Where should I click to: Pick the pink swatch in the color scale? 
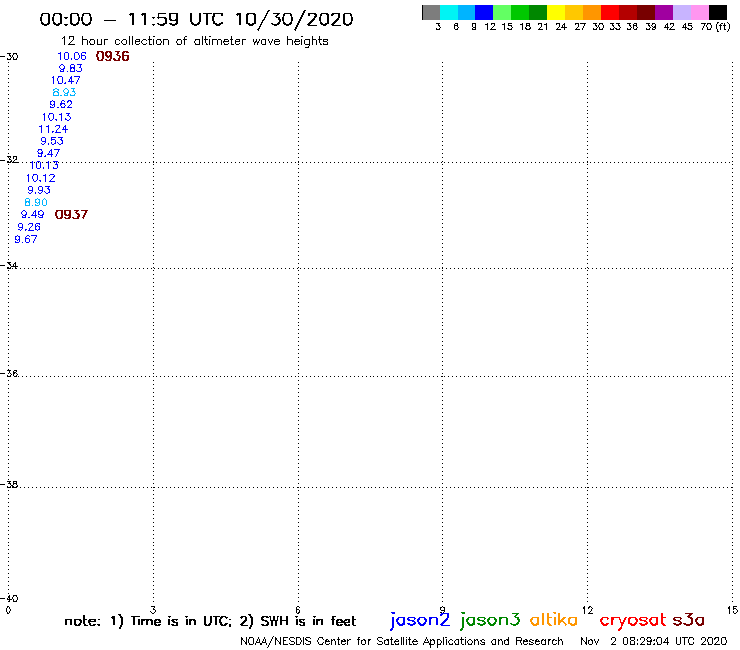[699, 12]
